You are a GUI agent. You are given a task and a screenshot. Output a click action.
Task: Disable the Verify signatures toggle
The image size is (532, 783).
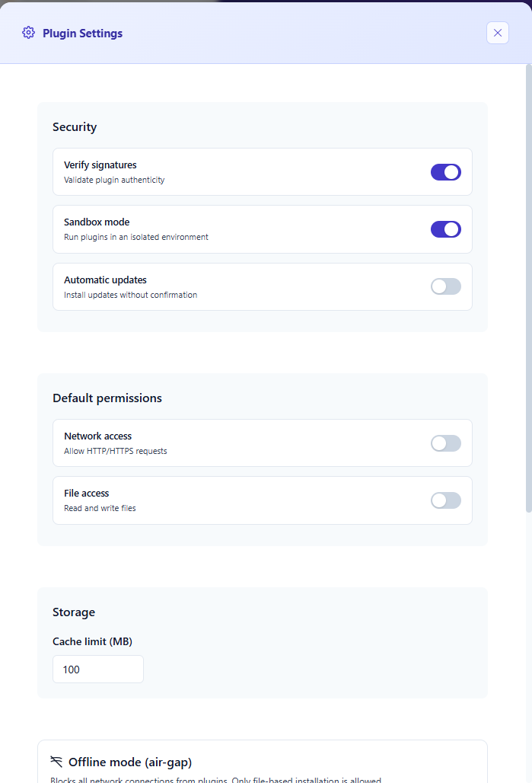[x=445, y=171]
